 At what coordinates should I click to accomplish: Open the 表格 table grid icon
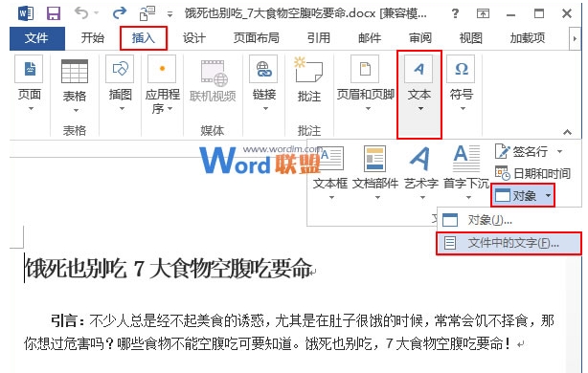(75, 71)
